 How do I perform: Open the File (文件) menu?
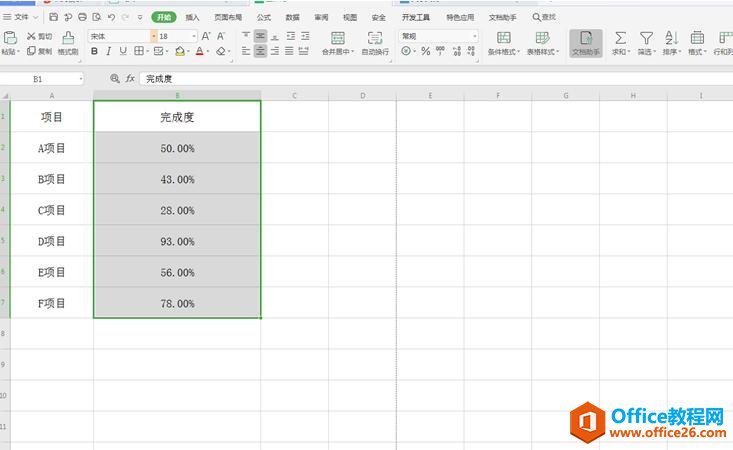(x=21, y=17)
